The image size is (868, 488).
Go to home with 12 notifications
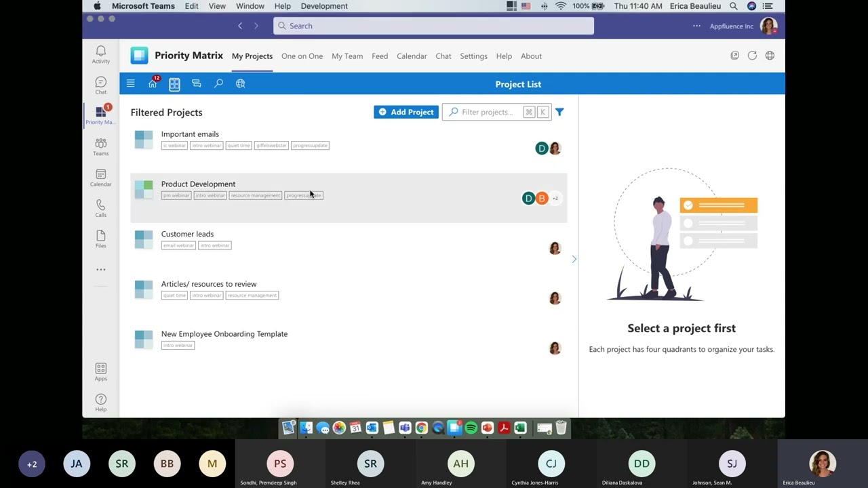click(153, 83)
